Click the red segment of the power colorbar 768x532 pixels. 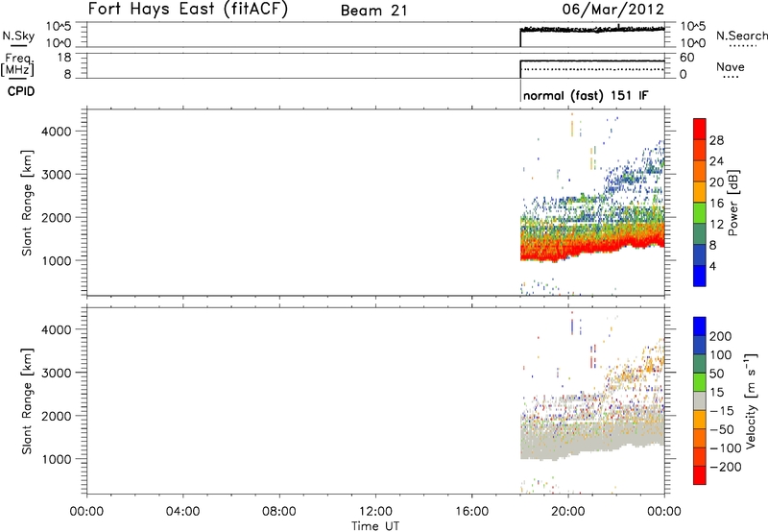[x=700, y=130]
